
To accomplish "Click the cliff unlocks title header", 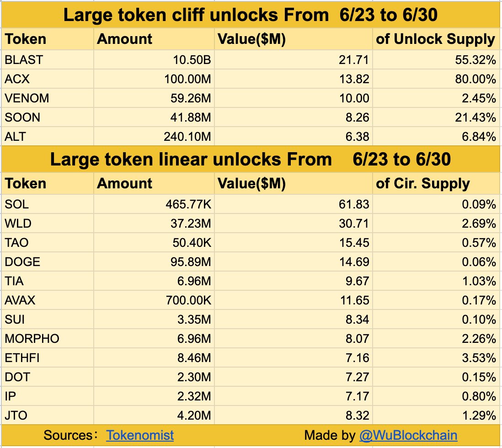I will coord(251,16).
